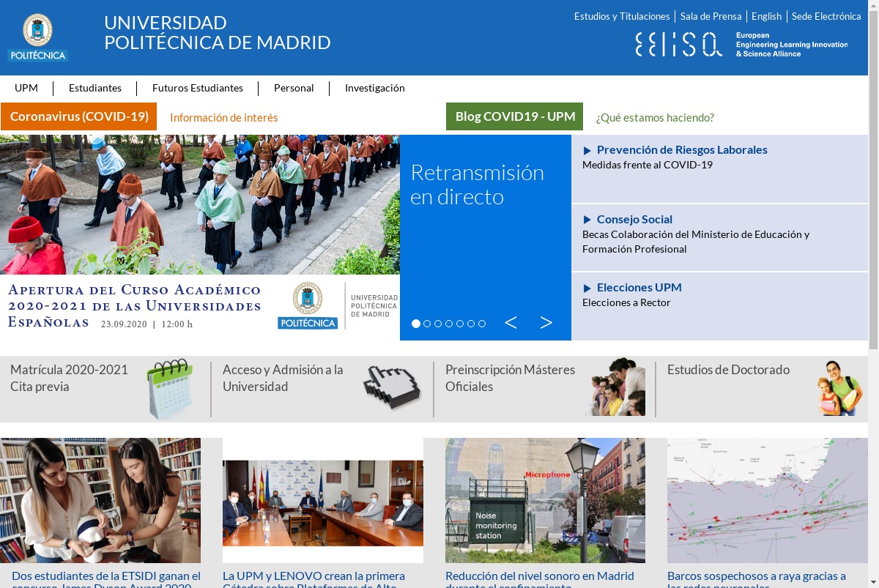This screenshot has width=879, height=588.
Task: Click Retransmisión en directo slide title
Action: [477, 185]
